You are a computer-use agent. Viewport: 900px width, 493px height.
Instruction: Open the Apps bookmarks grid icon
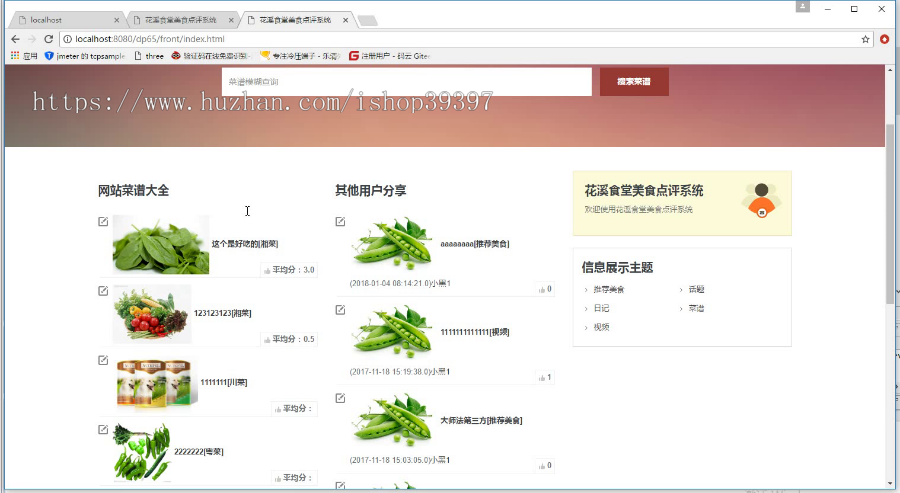click(x=15, y=56)
